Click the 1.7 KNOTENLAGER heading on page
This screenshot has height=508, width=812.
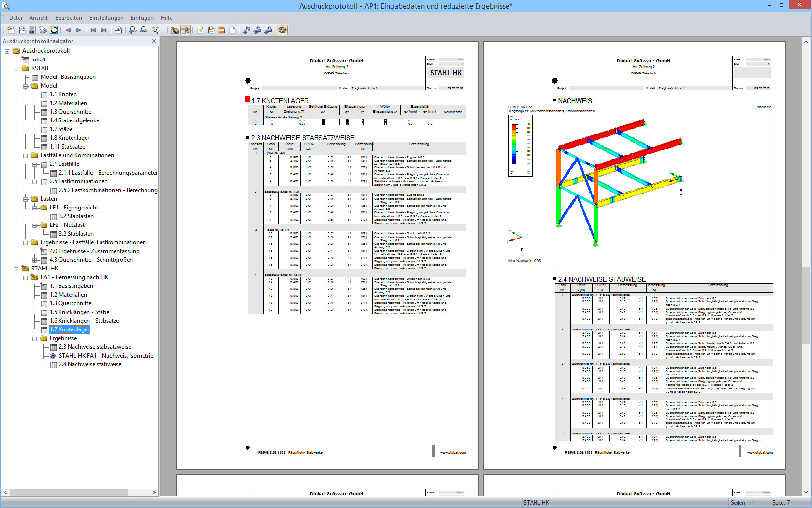click(x=280, y=101)
